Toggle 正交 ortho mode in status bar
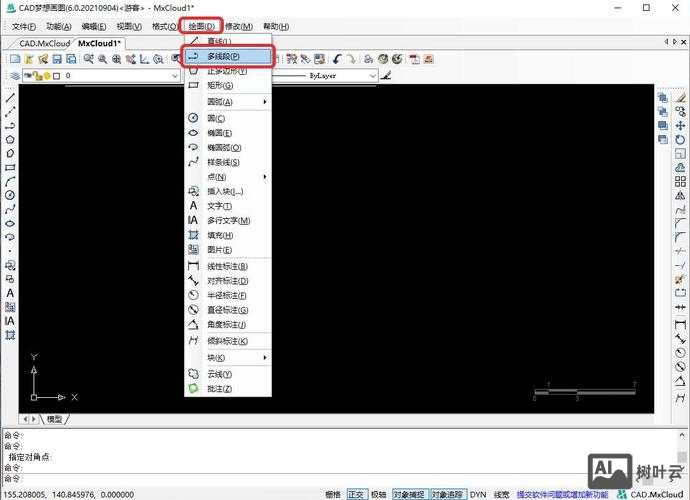Screen dimensions: 690x500 pyautogui.click(x=357, y=494)
